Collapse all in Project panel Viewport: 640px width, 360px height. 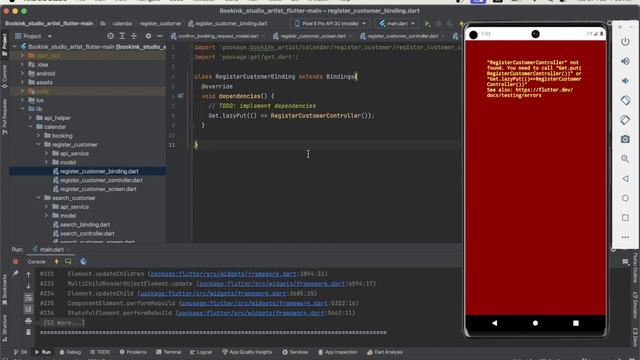tap(133, 36)
